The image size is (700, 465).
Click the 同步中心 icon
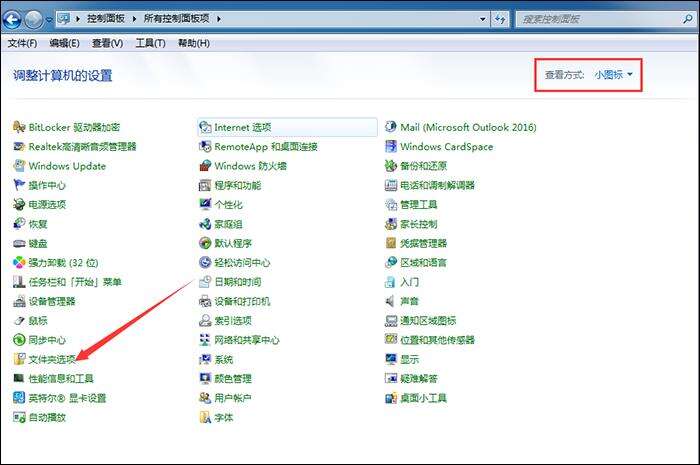[x=19, y=340]
